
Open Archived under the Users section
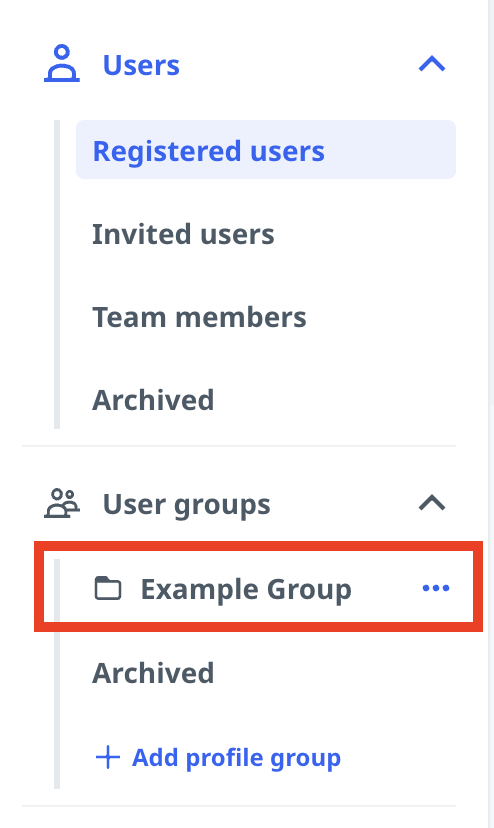tap(153, 400)
